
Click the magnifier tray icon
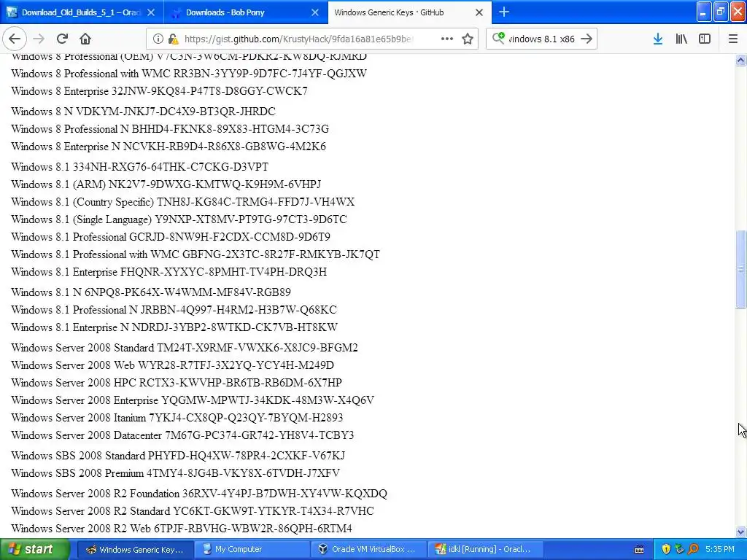[x=693, y=550]
